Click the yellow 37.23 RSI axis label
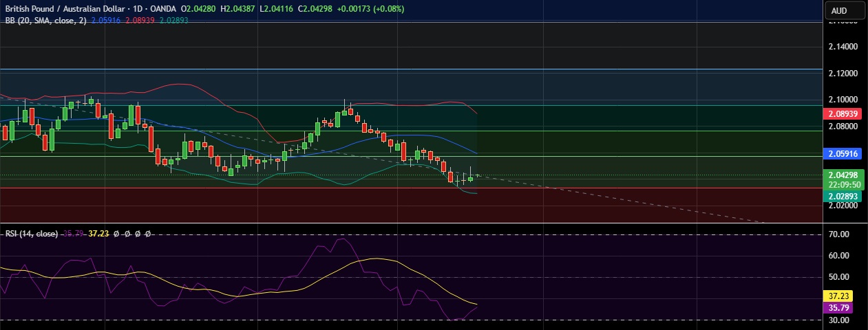 tap(838, 294)
